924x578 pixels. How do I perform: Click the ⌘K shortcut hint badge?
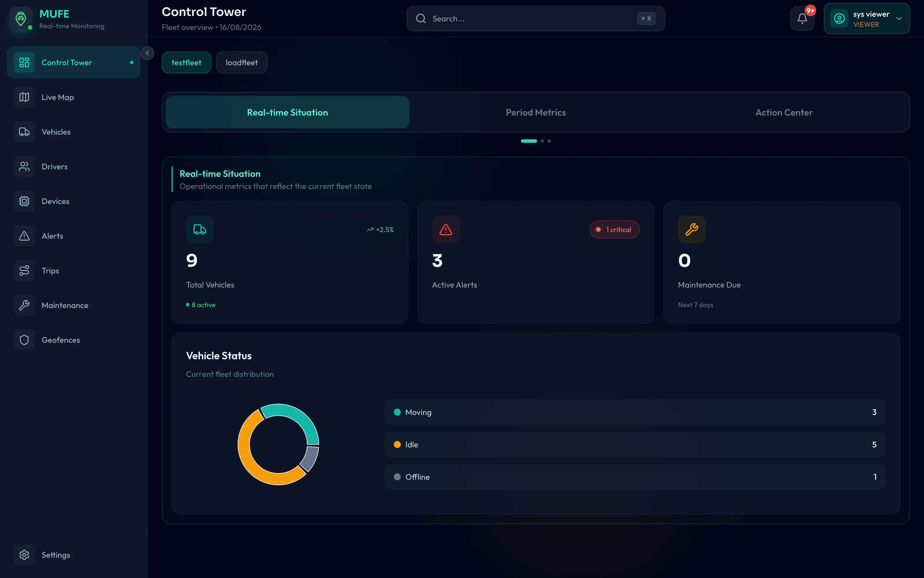[x=647, y=18]
